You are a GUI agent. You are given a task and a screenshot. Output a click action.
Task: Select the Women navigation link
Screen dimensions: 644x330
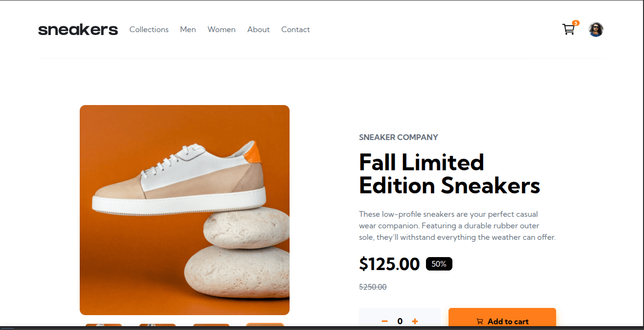coord(221,29)
